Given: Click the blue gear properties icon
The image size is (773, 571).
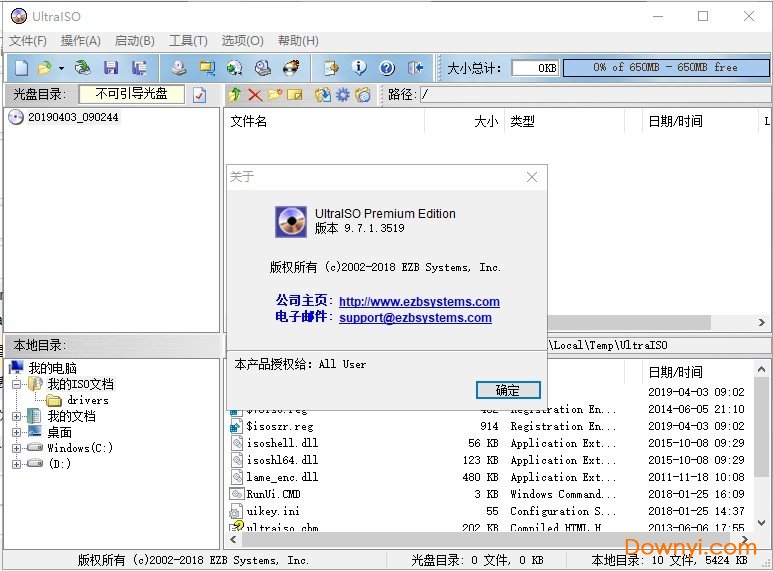Looking at the screenshot, I should pyautogui.click(x=343, y=94).
